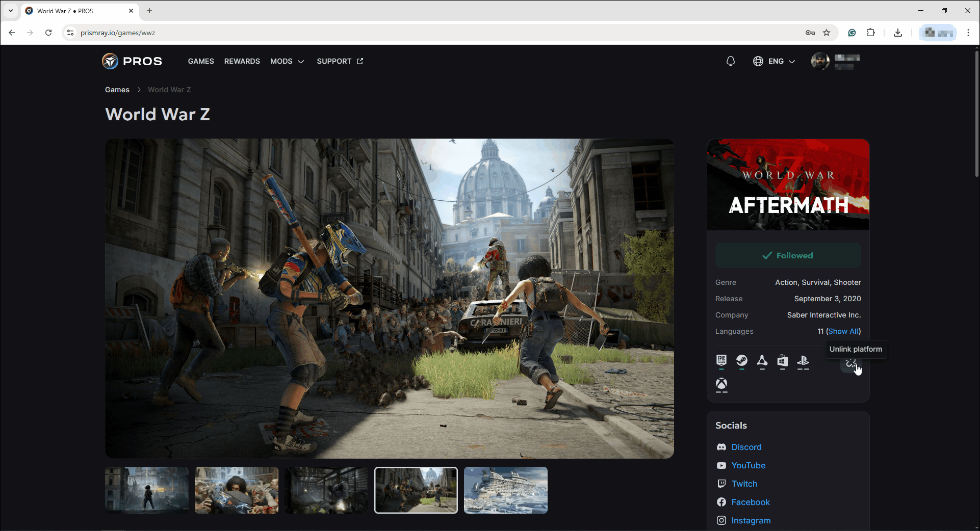Select the Steam platform icon
This screenshot has height=531, width=980.
pyautogui.click(x=741, y=361)
